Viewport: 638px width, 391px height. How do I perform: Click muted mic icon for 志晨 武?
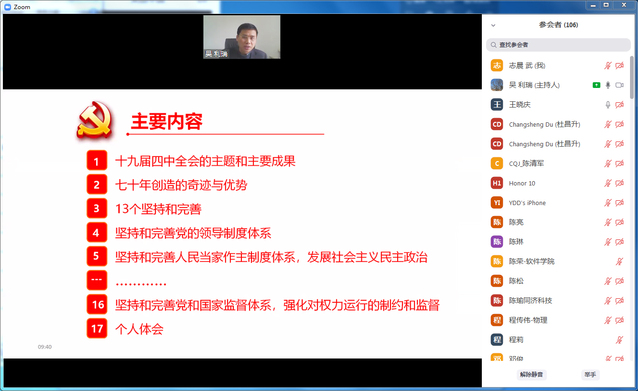[x=607, y=66]
